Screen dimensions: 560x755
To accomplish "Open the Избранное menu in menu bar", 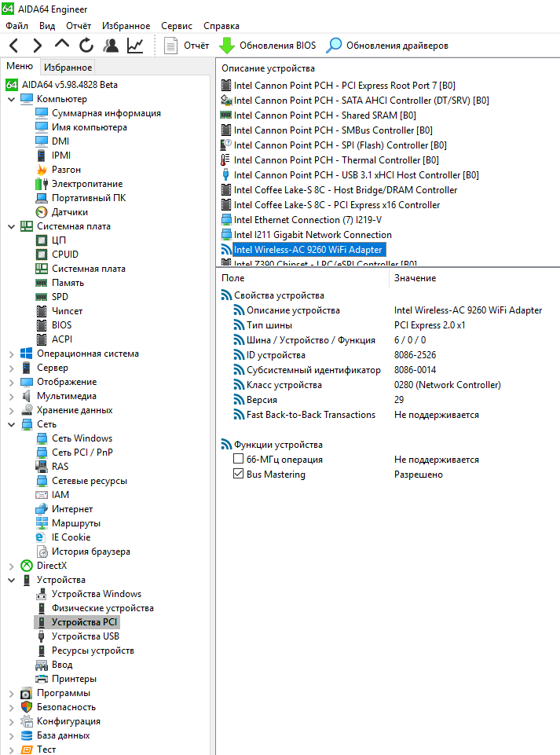I will click(126, 25).
